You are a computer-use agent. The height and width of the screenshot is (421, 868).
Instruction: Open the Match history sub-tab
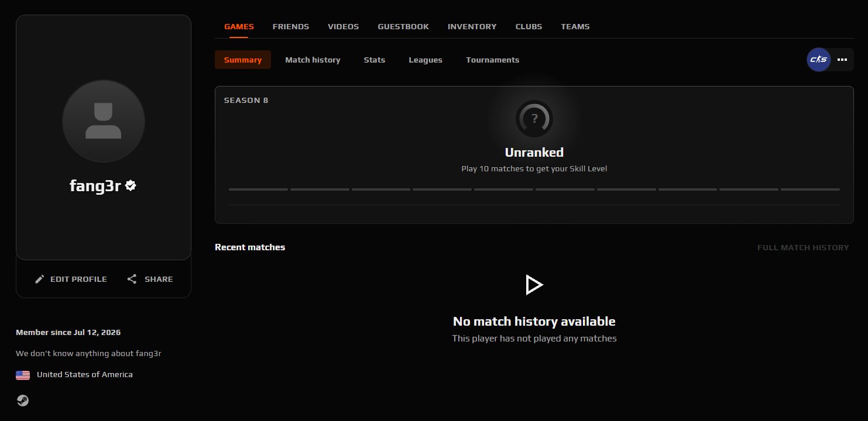[x=313, y=60]
